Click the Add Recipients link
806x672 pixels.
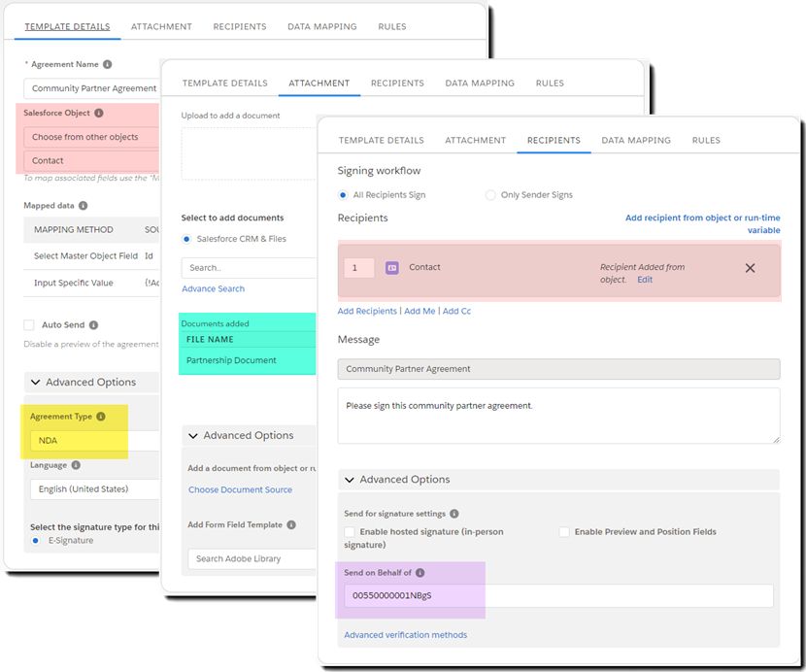[x=367, y=311]
